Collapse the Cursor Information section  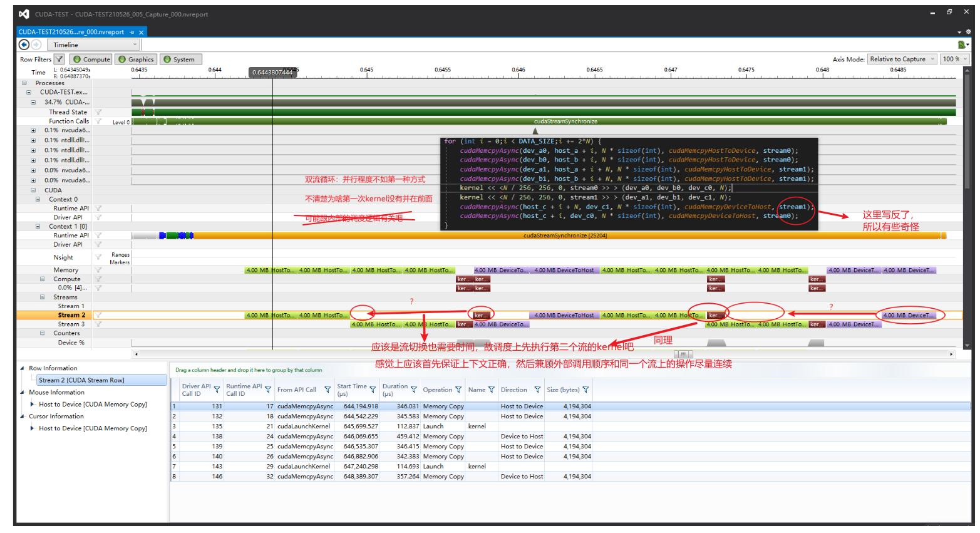(23, 416)
